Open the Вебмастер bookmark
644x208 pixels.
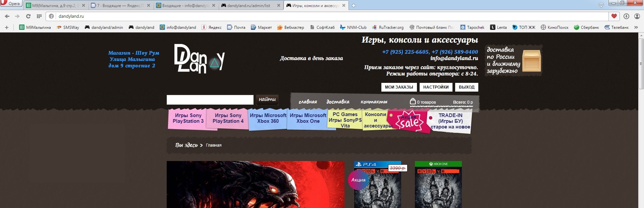tap(291, 27)
